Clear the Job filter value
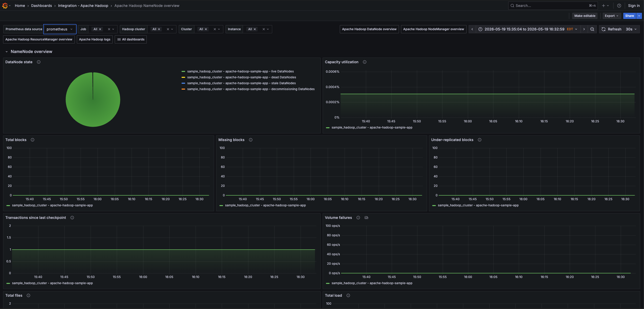Screen dimensions: 644x309 coord(109,29)
